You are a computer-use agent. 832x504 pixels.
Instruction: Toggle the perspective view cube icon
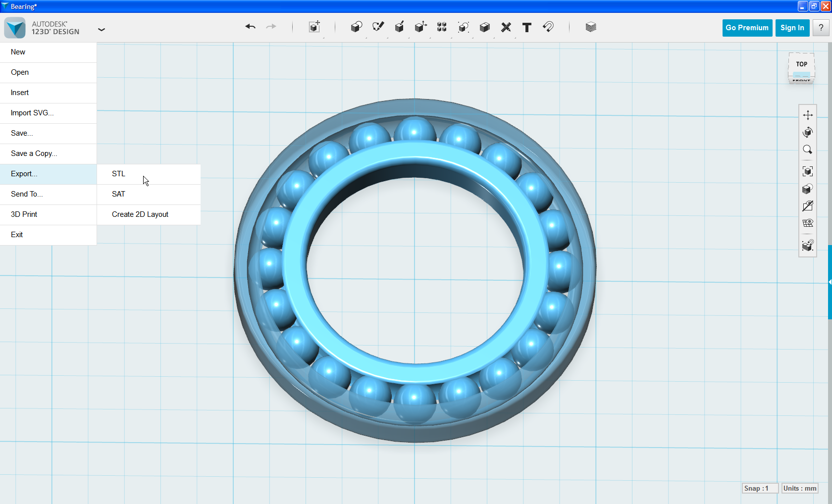point(808,189)
